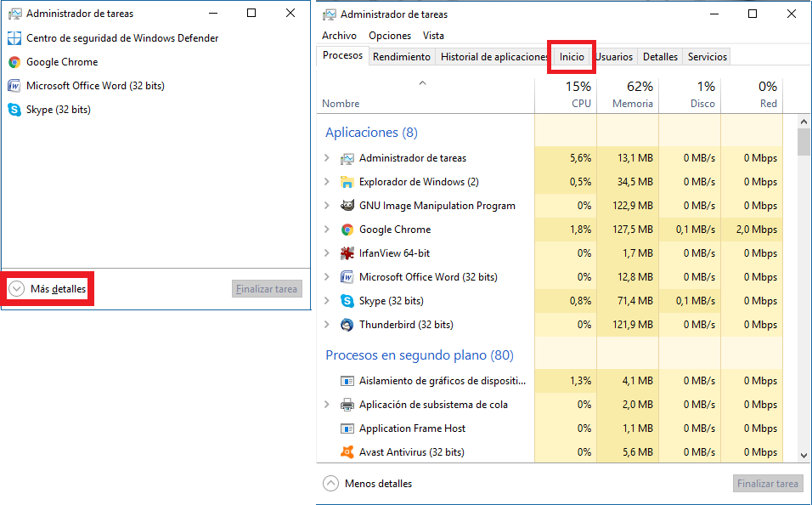812x505 pixels.
Task: Switch to the Detalles tab
Action: pos(660,56)
